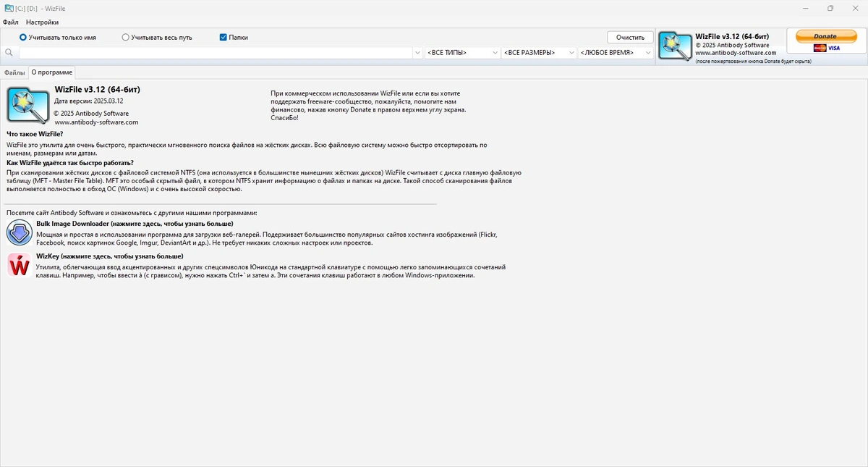
Task: Click 'WizFile v3.12 (64-бит)' title in About tab
Action: (98, 89)
